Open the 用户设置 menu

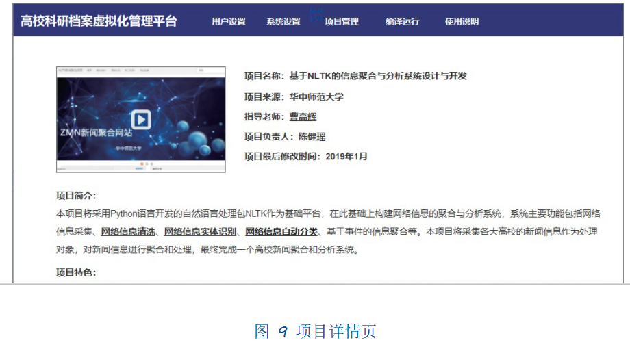point(229,22)
